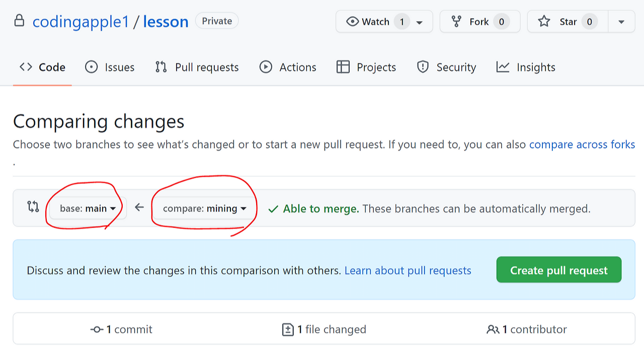Click the Private visibility badge
Screen dimensions: 644x356
click(x=217, y=21)
